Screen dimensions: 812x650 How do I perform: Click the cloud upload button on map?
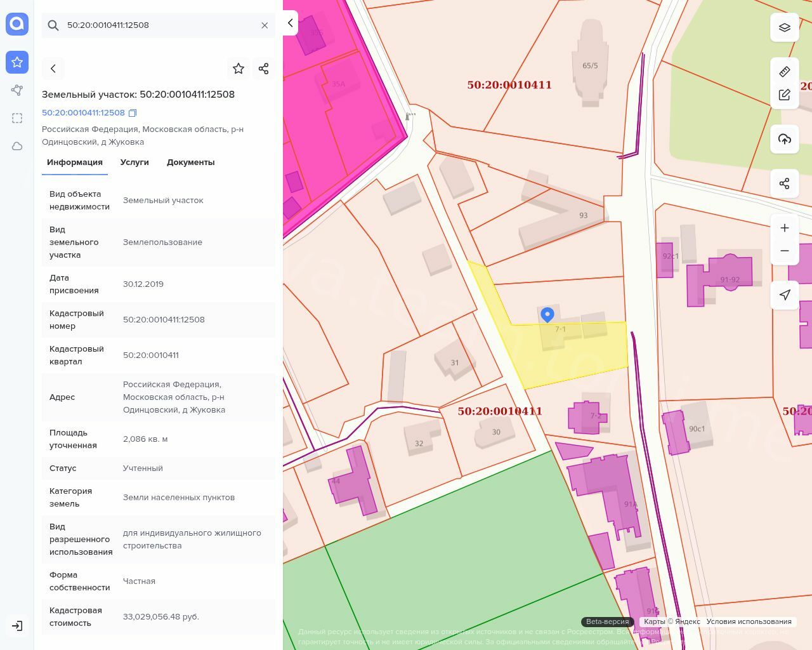pyautogui.click(x=785, y=139)
